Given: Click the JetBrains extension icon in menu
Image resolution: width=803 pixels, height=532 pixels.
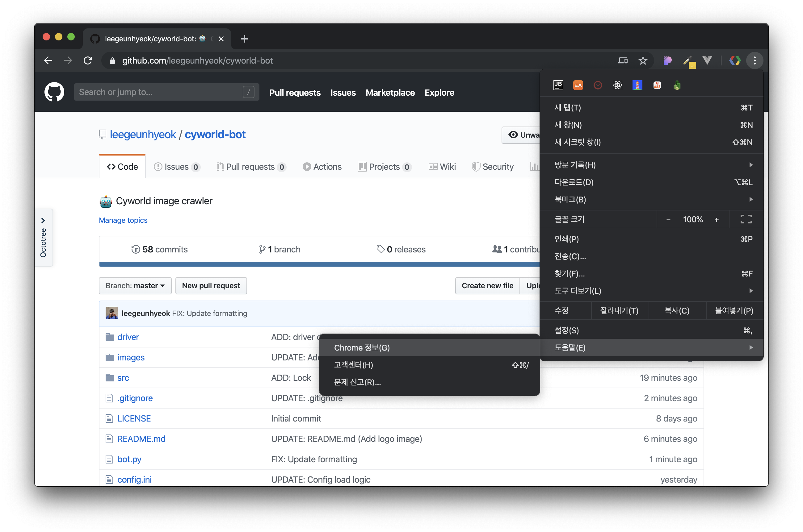Looking at the screenshot, I should 558,85.
